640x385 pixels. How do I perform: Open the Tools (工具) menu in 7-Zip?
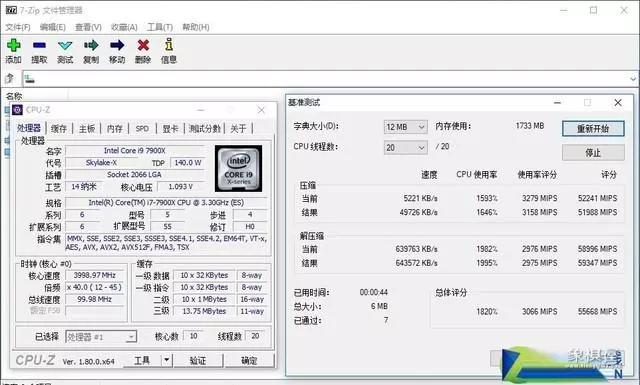click(160, 27)
